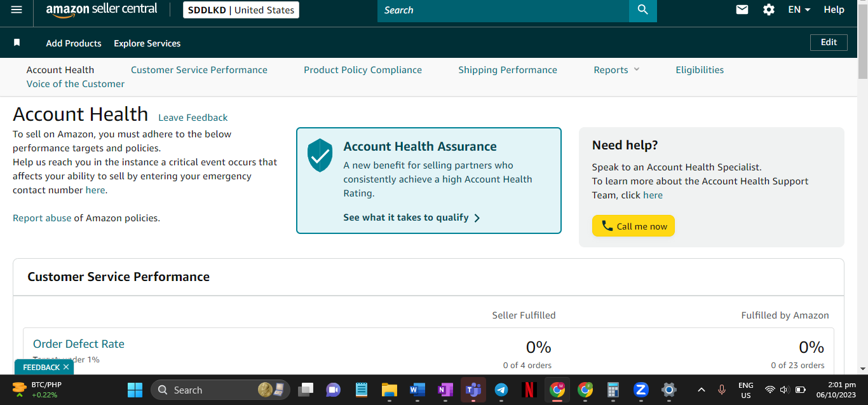
Task: Open network, volume and battery quick settings
Action: [785, 390]
